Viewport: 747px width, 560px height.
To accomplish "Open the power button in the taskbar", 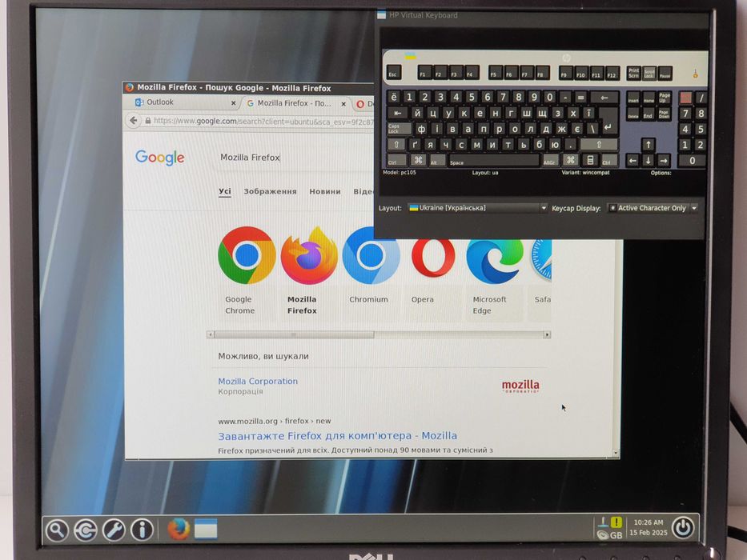I will pos(683,528).
